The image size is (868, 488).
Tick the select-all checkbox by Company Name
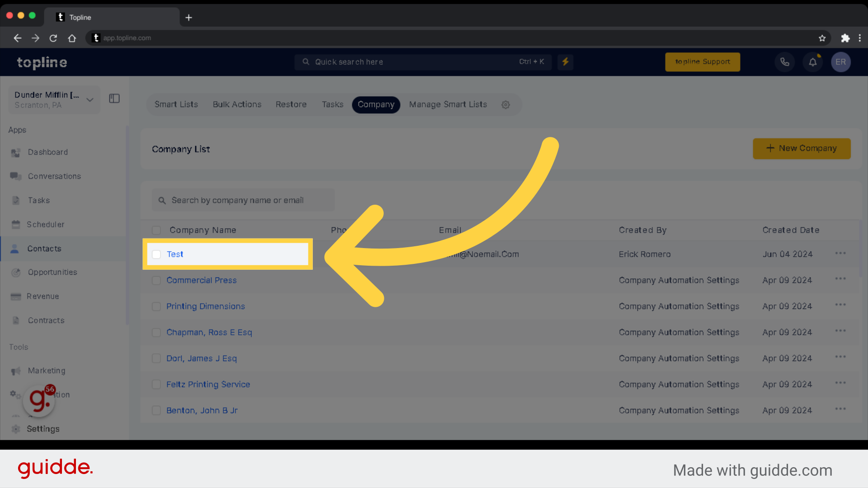click(156, 230)
